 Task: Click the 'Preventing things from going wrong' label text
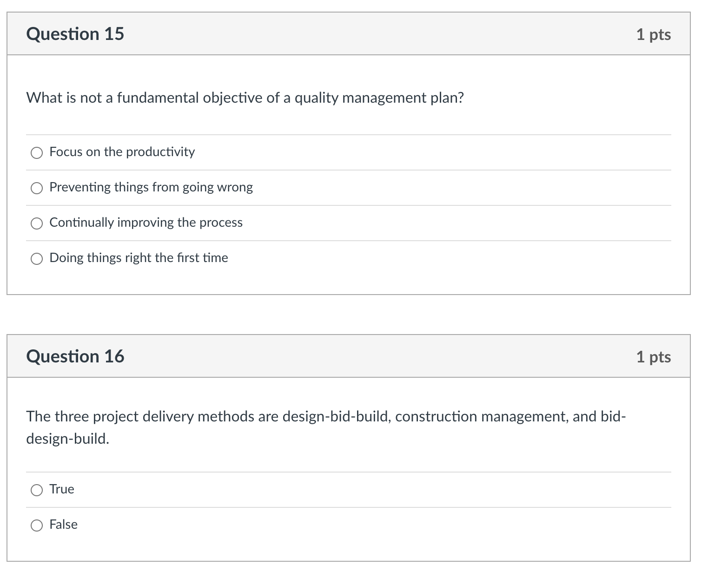[151, 187]
